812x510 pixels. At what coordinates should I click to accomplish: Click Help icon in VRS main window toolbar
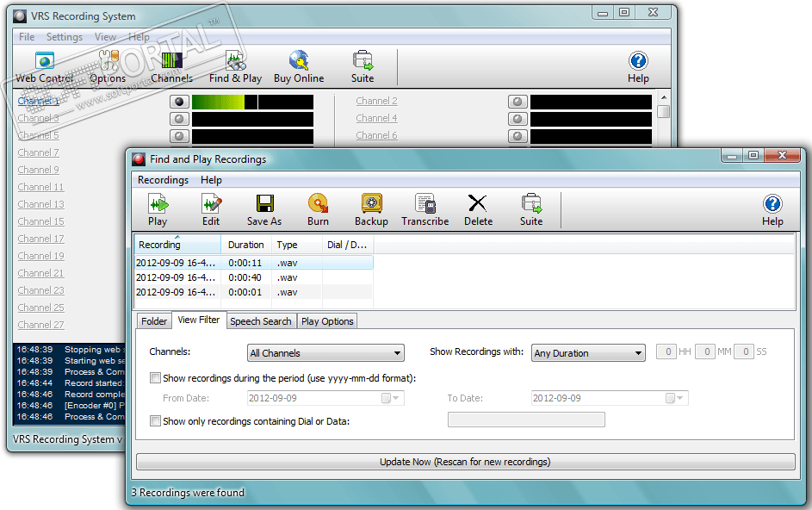click(x=638, y=61)
